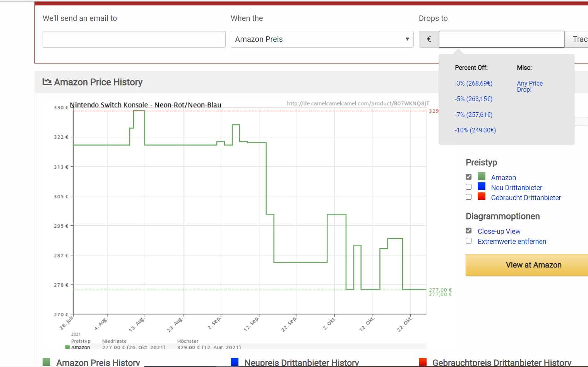Click the Neu Drittanbieter link
Image resolution: width=588 pixels, height=367 pixels.
point(516,187)
